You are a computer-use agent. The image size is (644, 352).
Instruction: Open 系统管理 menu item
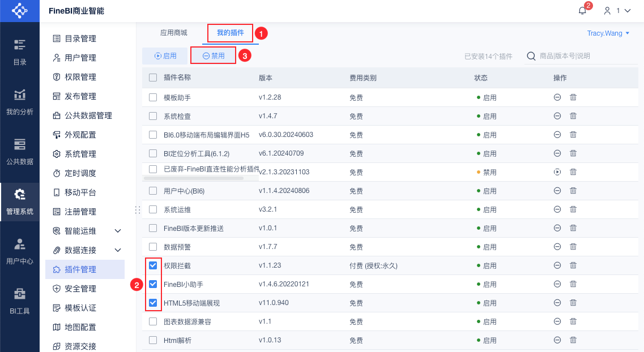tap(85, 154)
